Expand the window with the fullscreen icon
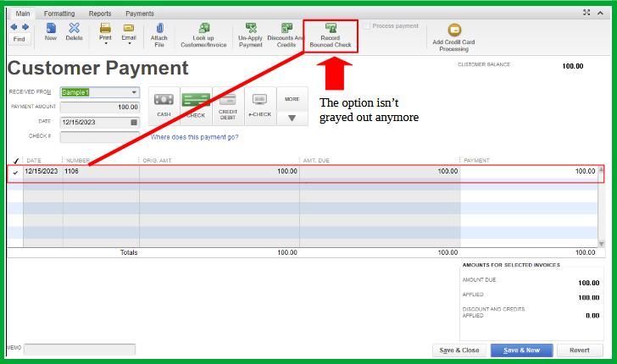Image resolution: width=617 pixels, height=364 pixels. coord(586,13)
